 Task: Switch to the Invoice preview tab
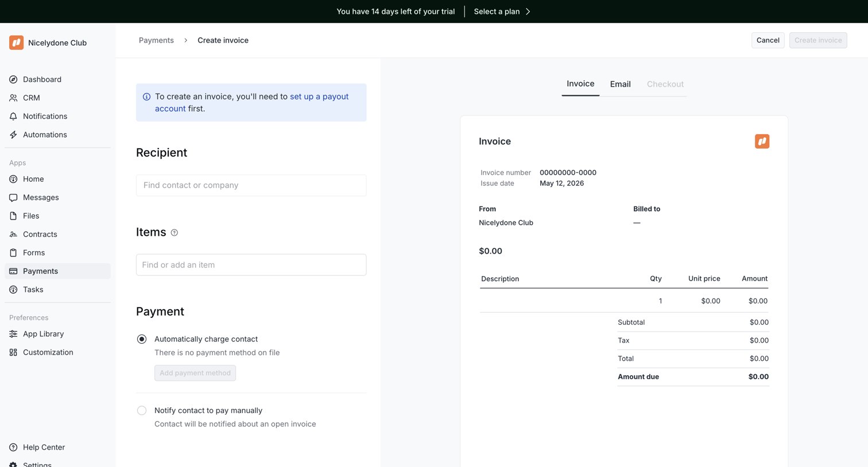pos(580,84)
